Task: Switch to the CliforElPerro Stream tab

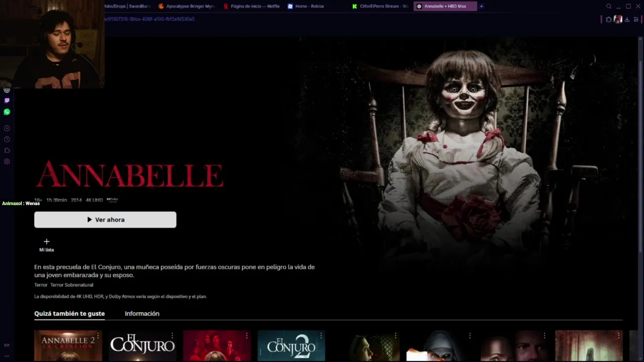Action: coord(381,7)
